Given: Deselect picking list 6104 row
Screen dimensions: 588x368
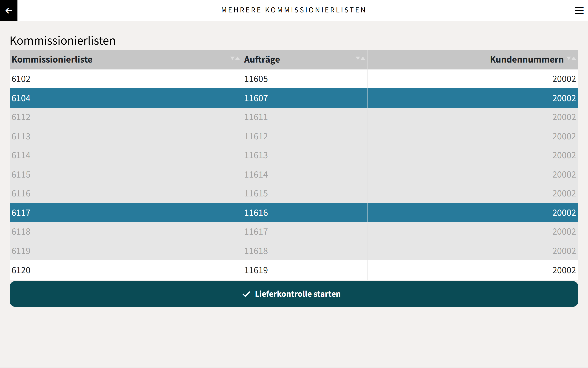Looking at the screenshot, I should [x=294, y=98].
